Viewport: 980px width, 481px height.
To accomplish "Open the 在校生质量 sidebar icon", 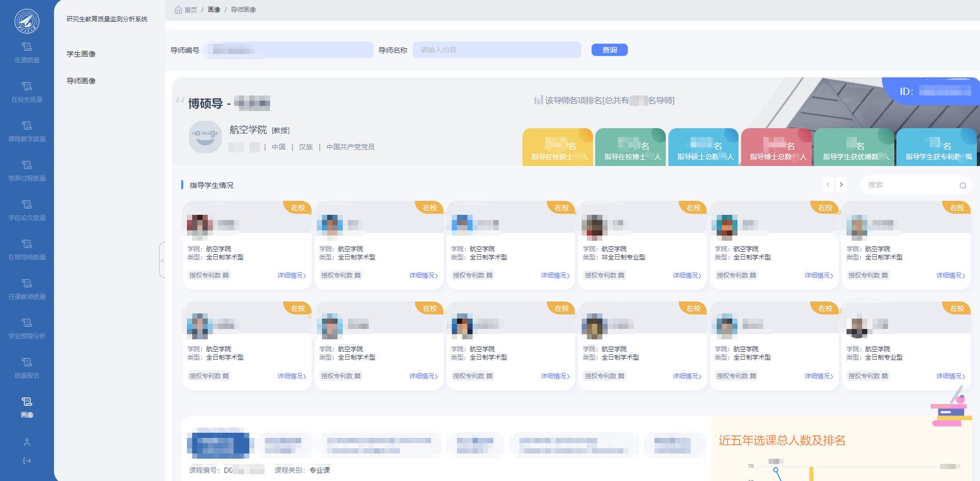I will (27, 87).
